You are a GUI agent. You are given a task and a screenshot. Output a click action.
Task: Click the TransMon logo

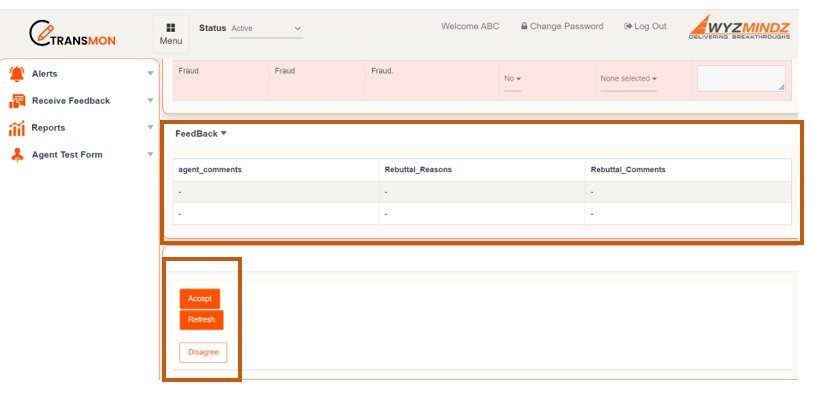click(x=72, y=34)
